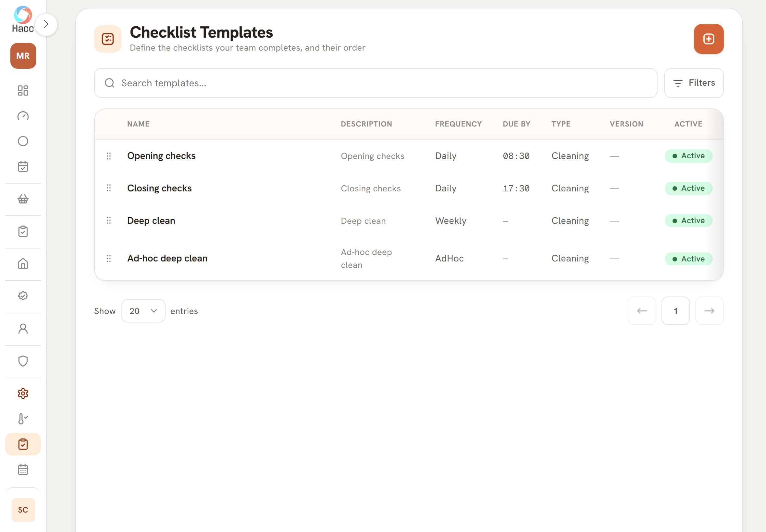Screen dimensions: 766x532
Task: Click the Hacc logo
Action: pos(23,19)
